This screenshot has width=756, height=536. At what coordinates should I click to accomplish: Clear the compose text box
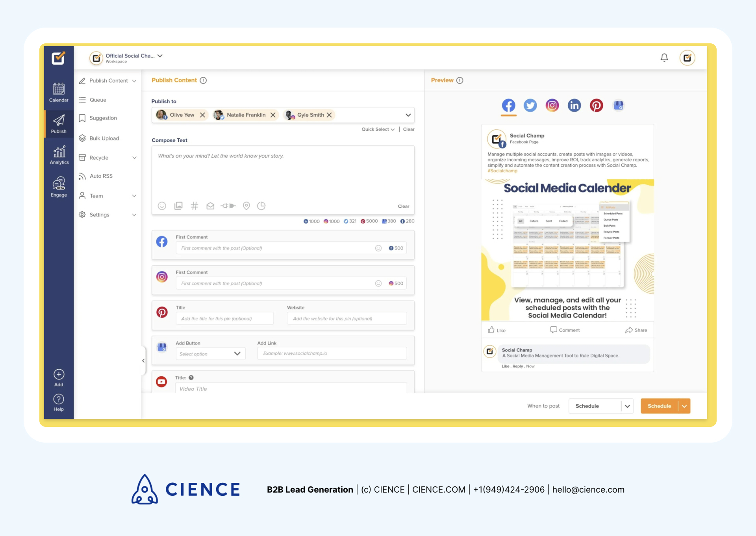point(404,207)
